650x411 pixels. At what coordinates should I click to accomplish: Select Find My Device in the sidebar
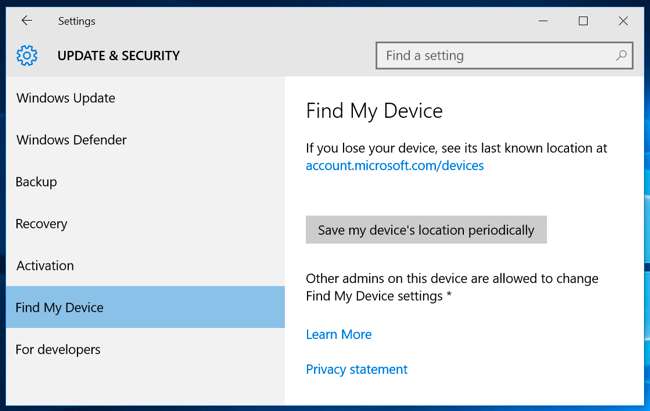point(59,308)
